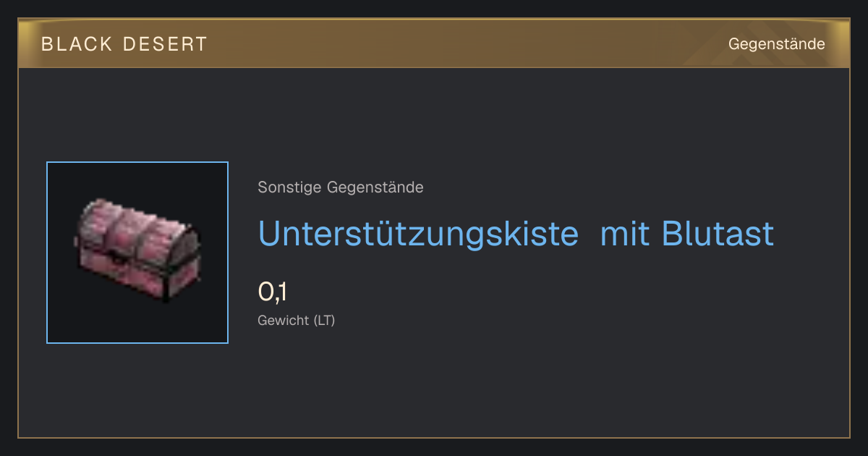The height and width of the screenshot is (456, 868).
Task: Open the Sonstige Gegenstände category label
Action: click(341, 187)
